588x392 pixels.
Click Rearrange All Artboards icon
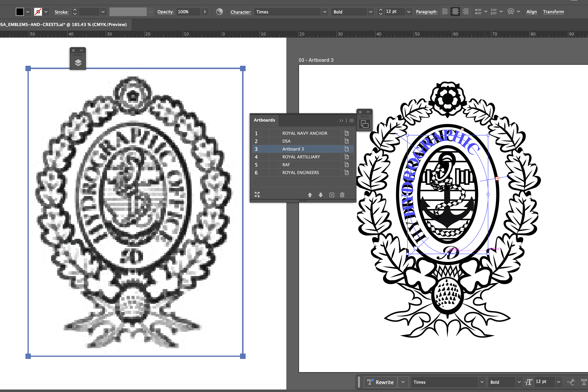tap(257, 195)
